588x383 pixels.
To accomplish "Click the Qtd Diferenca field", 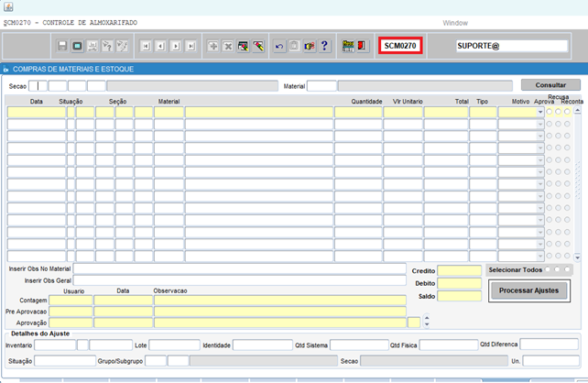I will click(x=549, y=344).
